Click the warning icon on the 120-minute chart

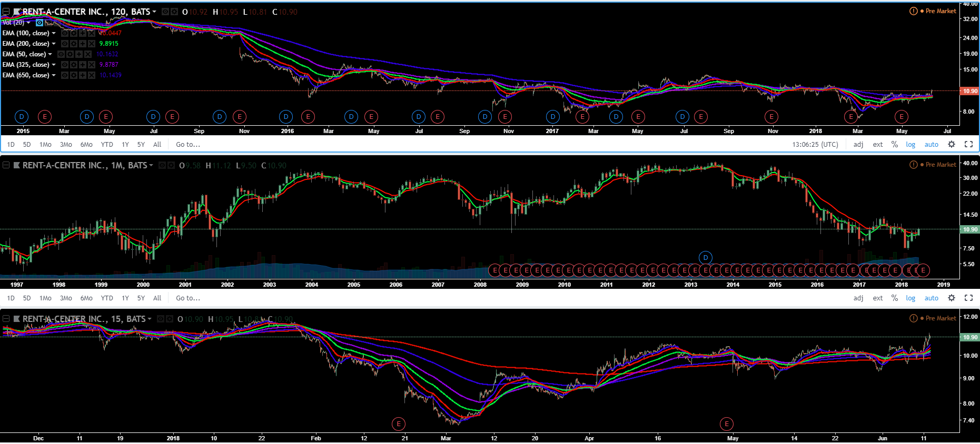pyautogui.click(x=914, y=11)
